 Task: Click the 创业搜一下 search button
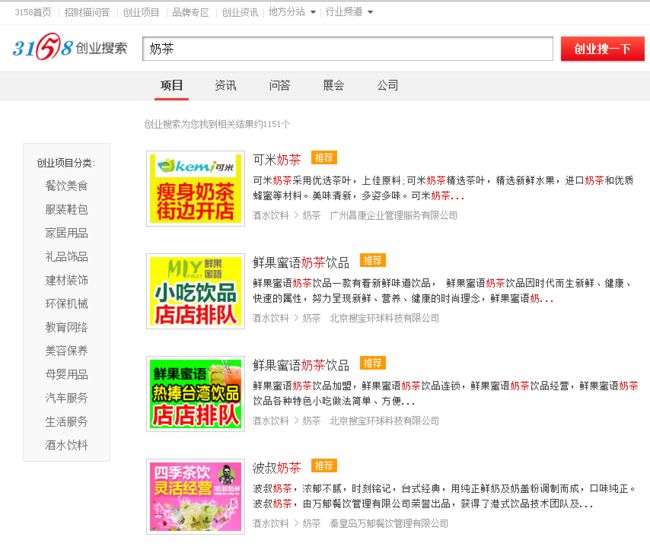(602, 49)
